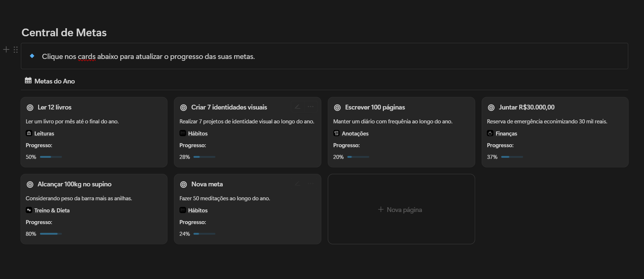Screen dimensions: 644x279
Task: Open the Escrever 100 páginas goal title
Action: [x=375, y=107]
